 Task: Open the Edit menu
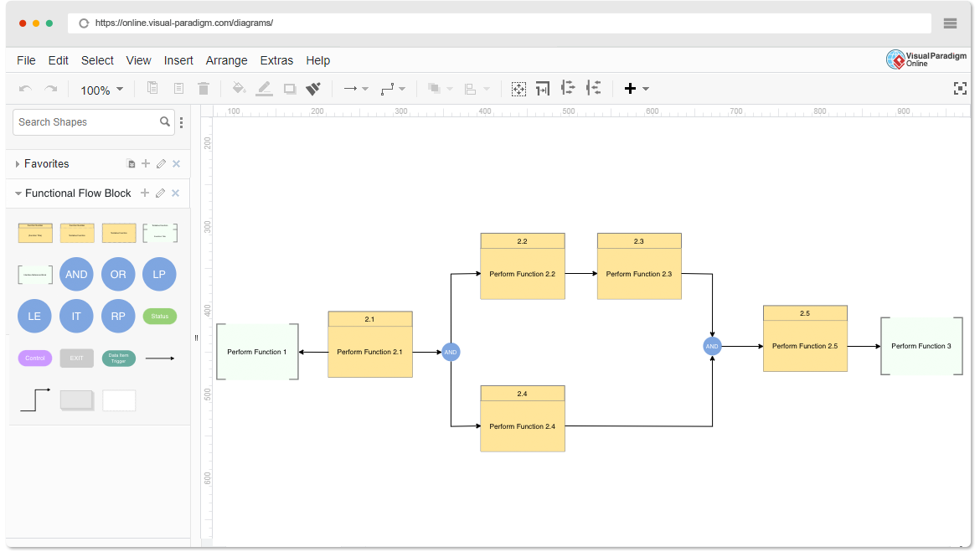click(x=58, y=60)
